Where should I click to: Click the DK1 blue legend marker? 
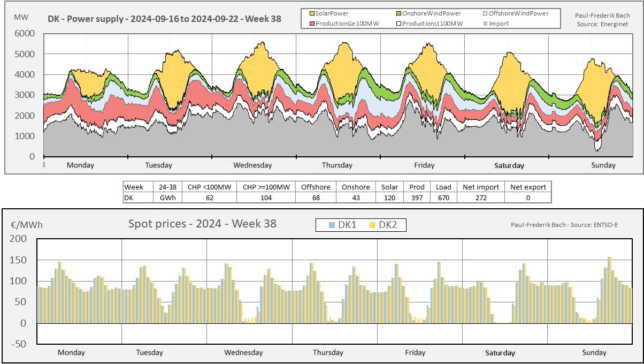click(333, 225)
